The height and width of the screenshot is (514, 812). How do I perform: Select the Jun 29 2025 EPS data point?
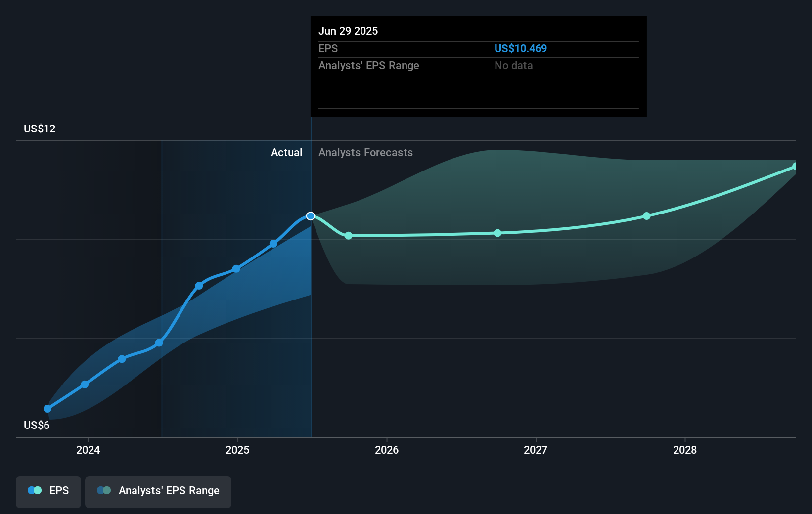tap(311, 216)
